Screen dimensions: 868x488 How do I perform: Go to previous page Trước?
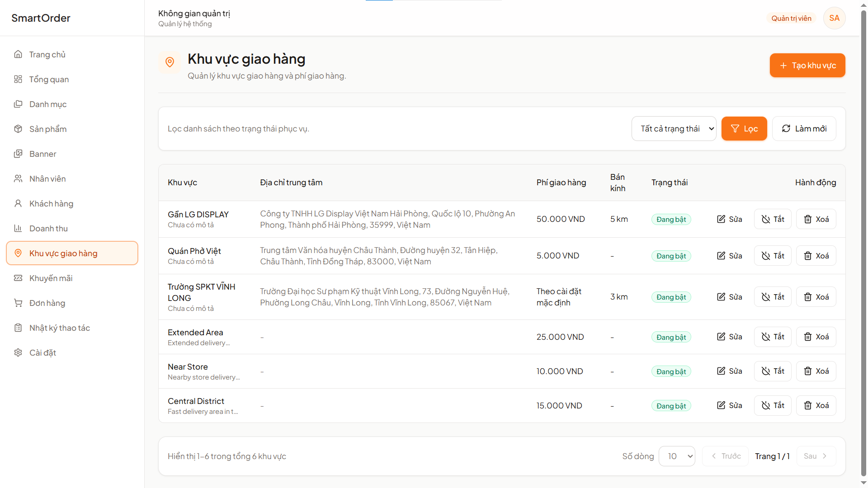pos(725,456)
